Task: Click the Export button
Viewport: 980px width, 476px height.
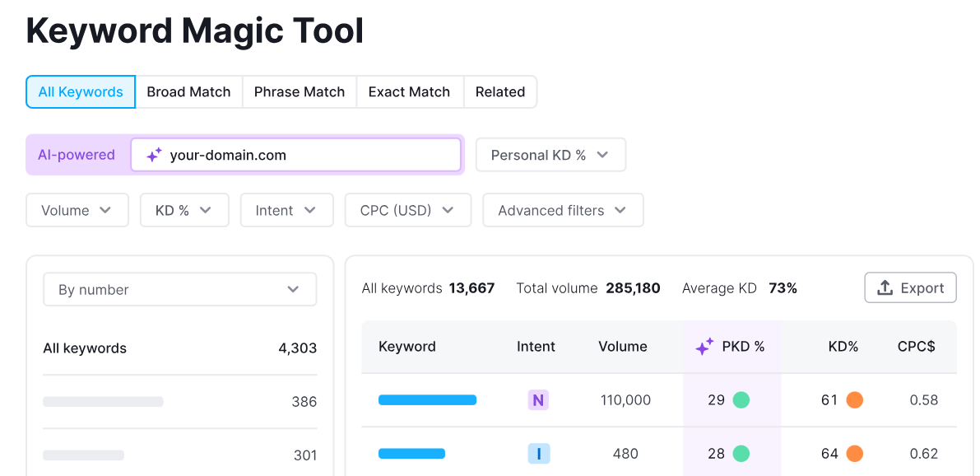Action: click(x=911, y=287)
